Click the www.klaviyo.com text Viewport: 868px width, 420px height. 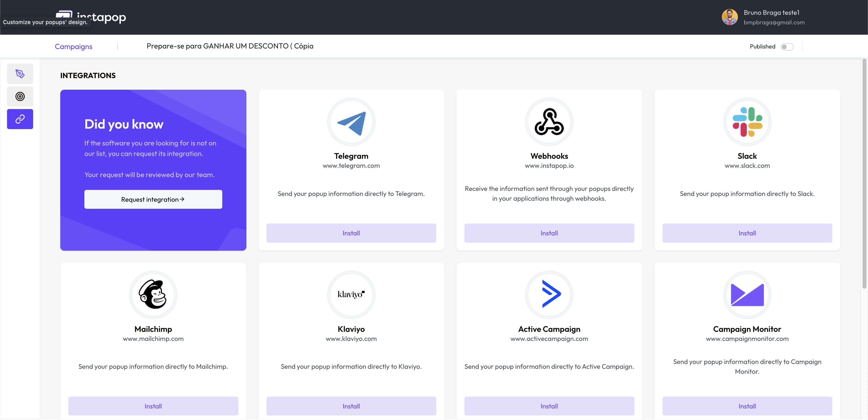click(351, 338)
